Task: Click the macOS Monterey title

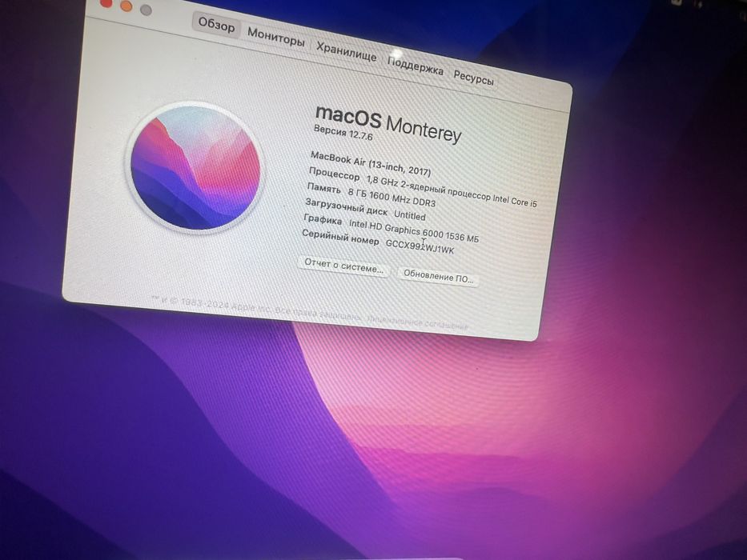Action: coord(388,123)
